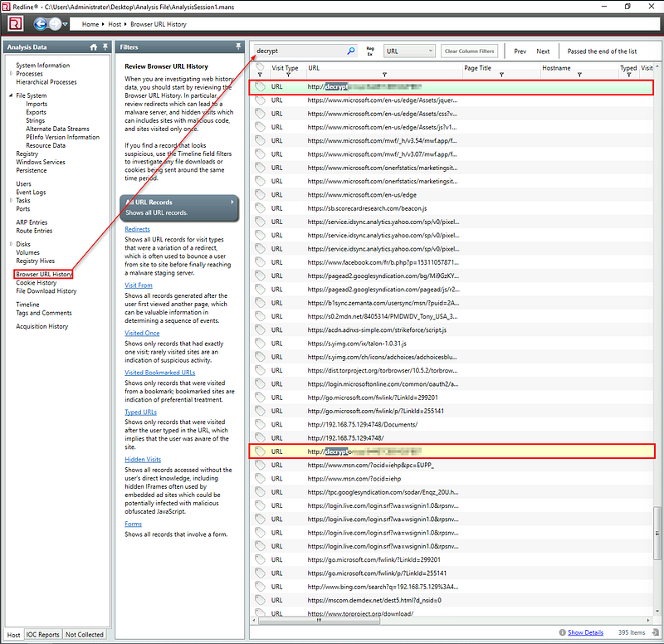
Task: Open the Page Title column filter
Action: pos(501,75)
